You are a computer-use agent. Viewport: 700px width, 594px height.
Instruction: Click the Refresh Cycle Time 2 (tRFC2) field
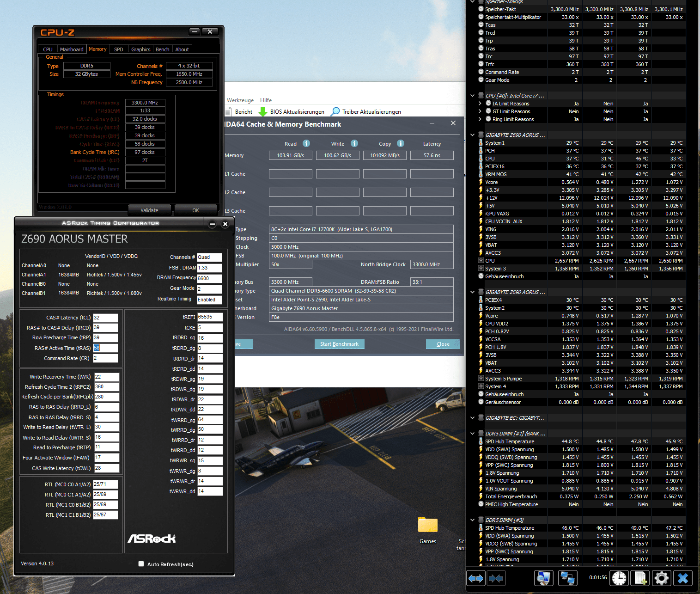coord(107,387)
